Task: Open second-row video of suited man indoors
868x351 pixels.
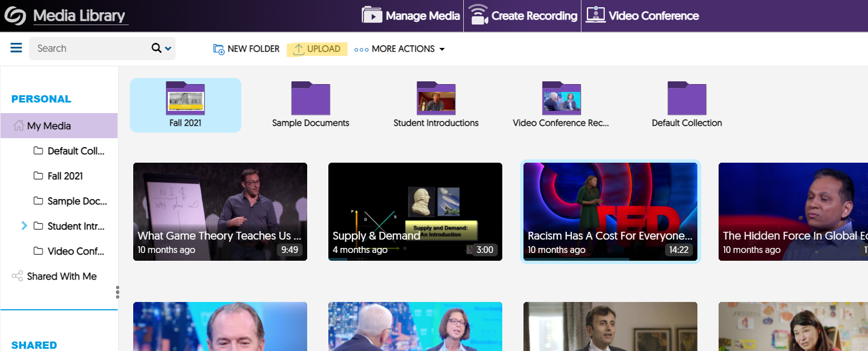Action: pyautogui.click(x=610, y=326)
